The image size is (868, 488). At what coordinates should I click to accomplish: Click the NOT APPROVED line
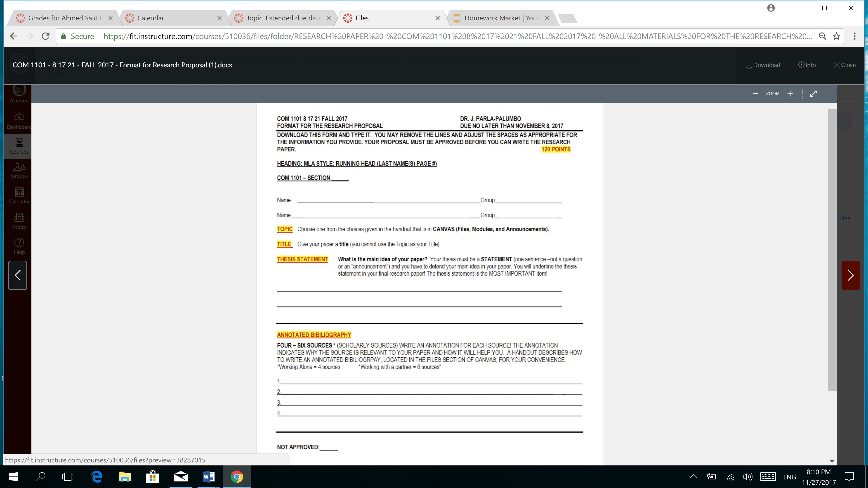coord(307,447)
